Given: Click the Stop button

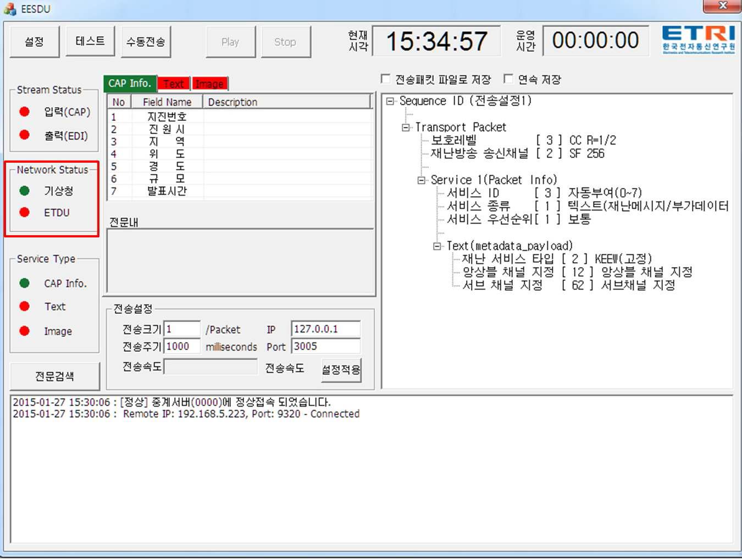Looking at the screenshot, I should pos(285,42).
